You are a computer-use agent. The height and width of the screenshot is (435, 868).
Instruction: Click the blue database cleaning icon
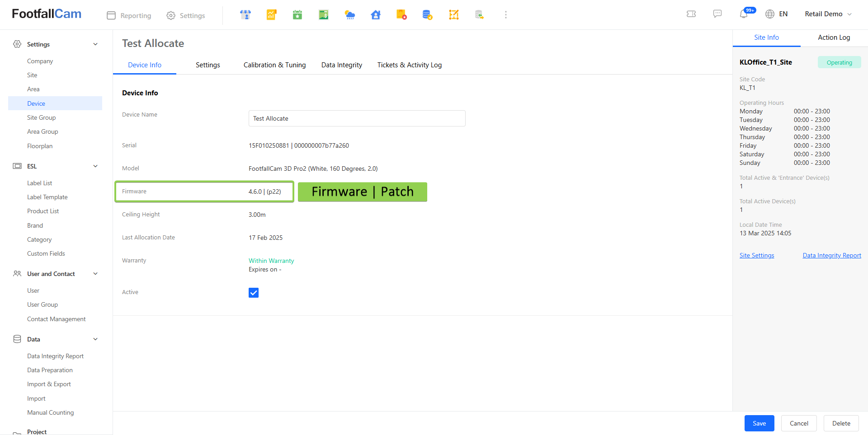[x=427, y=15]
